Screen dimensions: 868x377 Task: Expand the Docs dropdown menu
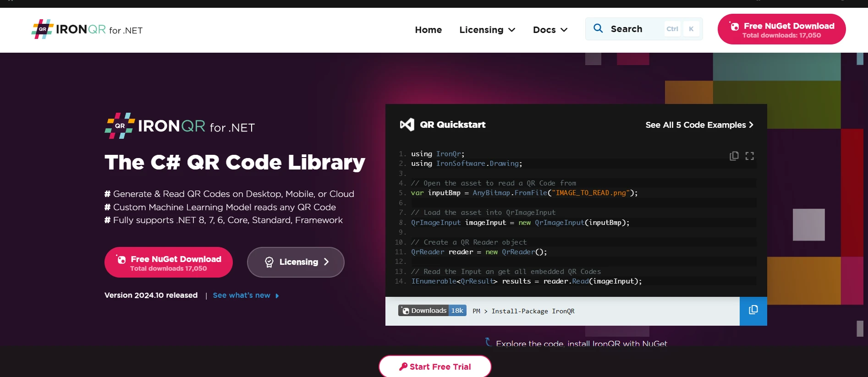550,30
